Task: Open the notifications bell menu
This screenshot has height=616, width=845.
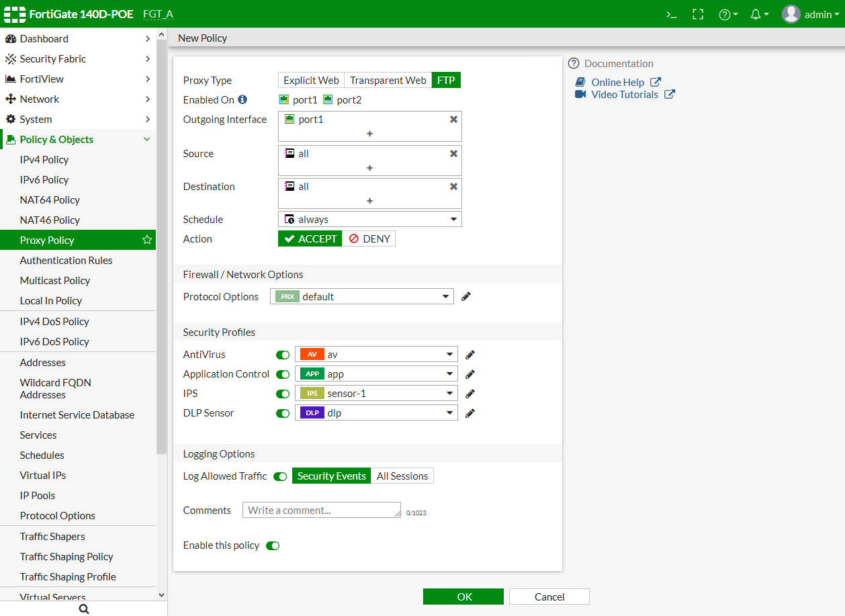Action: click(x=759, y=14)
